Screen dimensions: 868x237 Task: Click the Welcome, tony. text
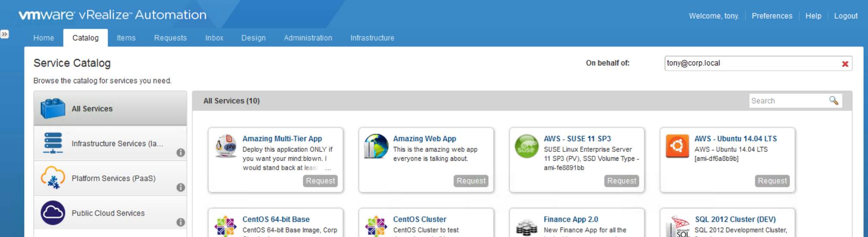tap(714, 16)
